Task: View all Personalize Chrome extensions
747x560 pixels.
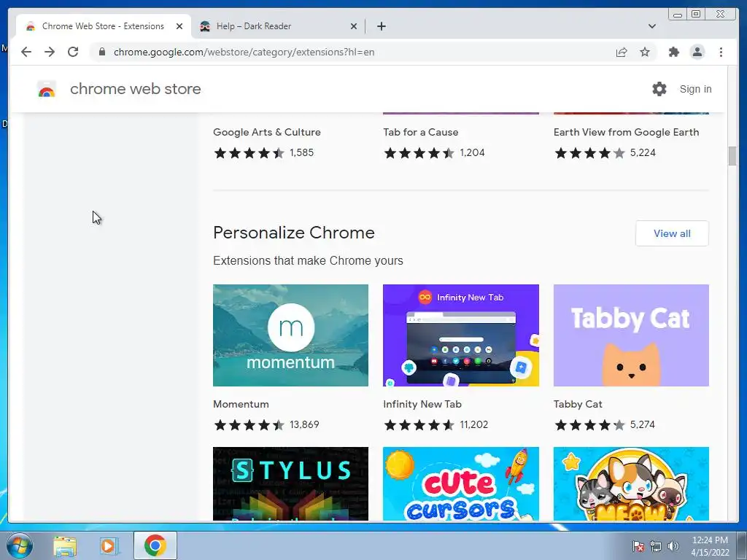Action: point(672,233)
